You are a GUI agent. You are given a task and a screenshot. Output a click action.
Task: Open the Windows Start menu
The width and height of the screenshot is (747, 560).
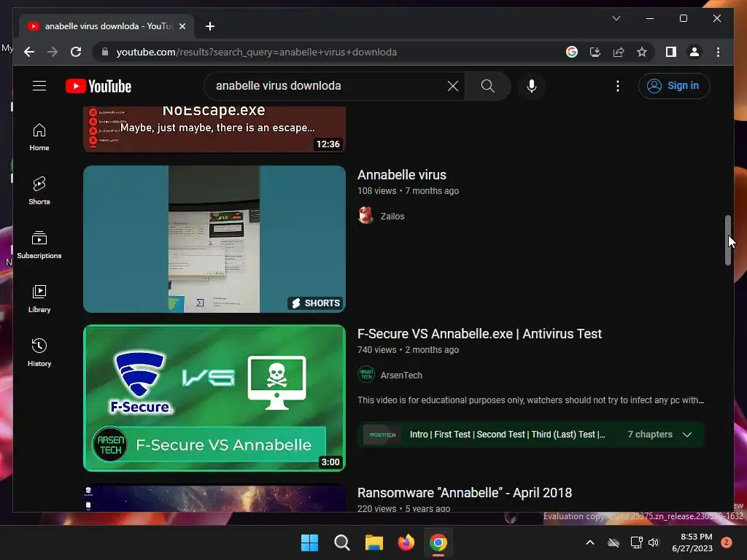[309, 542]
